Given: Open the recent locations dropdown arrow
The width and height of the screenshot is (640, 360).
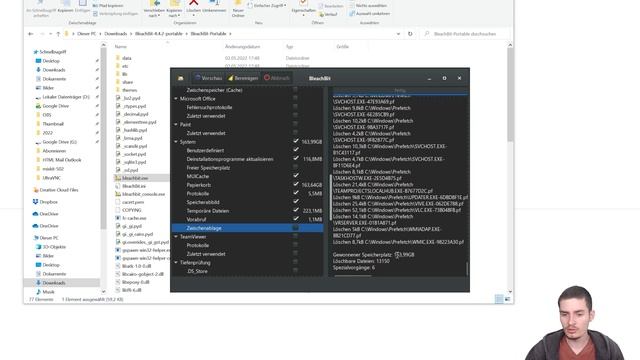Looking at the screenshot, I should tap(50, 34).
